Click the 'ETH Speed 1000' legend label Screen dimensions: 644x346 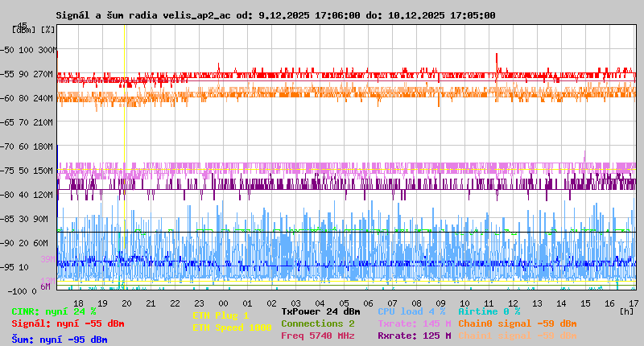click(x=232, y=327)
